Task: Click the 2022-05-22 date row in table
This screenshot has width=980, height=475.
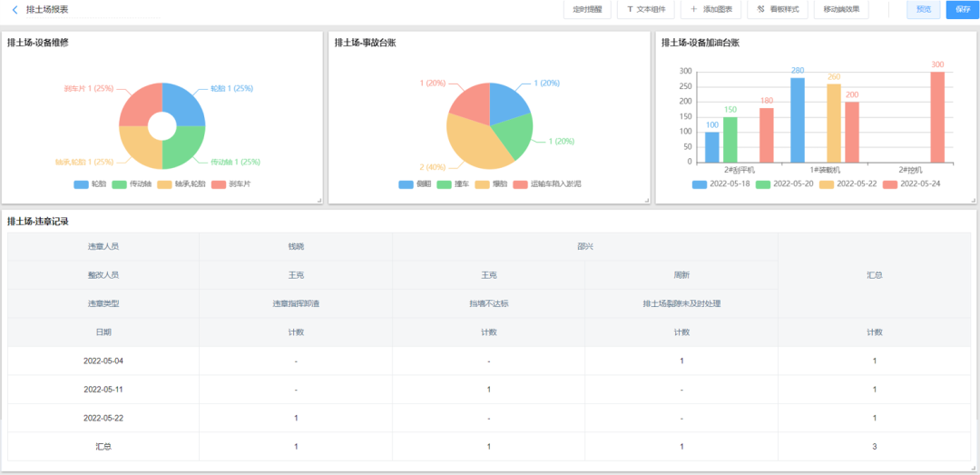Action: pos(103,418)
